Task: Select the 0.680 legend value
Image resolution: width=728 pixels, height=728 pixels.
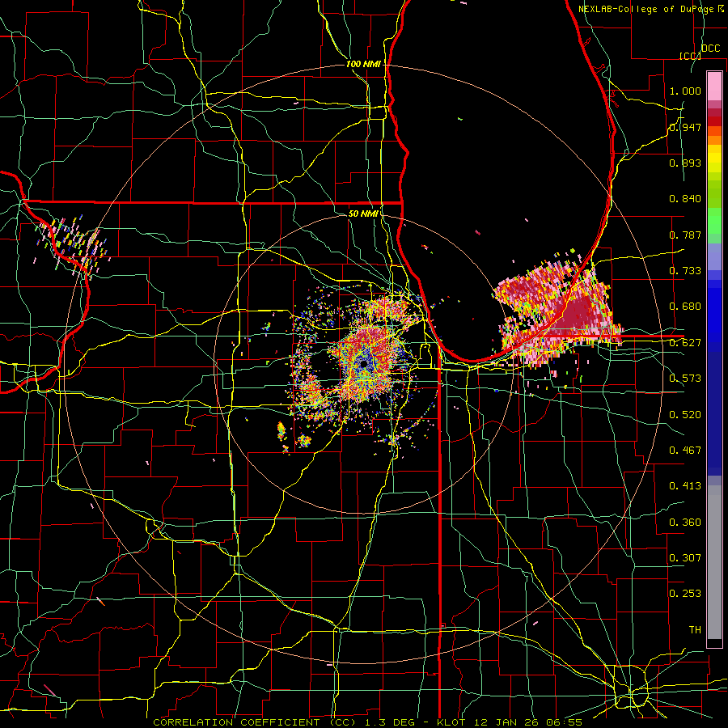Action: [685, 307]
